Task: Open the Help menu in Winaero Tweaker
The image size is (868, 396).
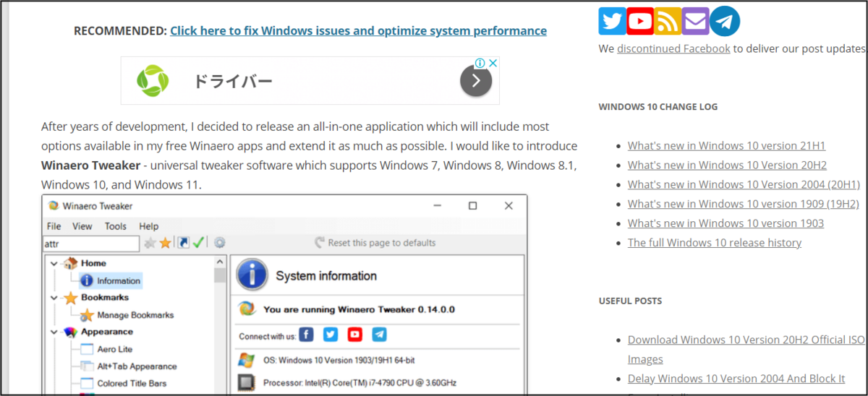Action: point(148,226)
